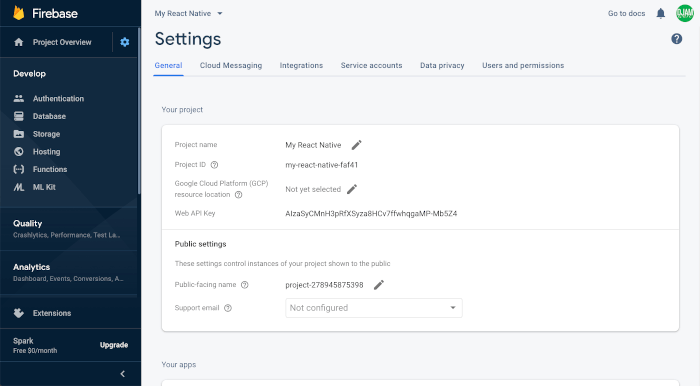Open notifications bell

pyautogui.click(x=661, y=13)
